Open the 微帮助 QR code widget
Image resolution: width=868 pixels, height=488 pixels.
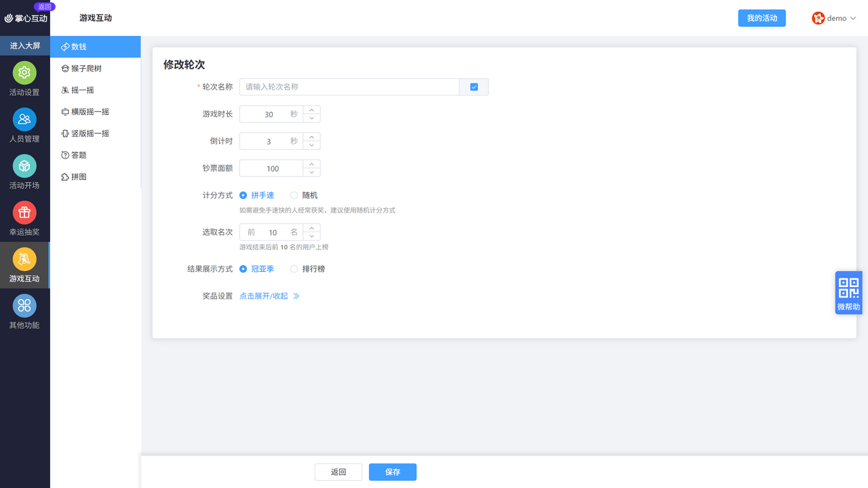(x=848, y=293)
